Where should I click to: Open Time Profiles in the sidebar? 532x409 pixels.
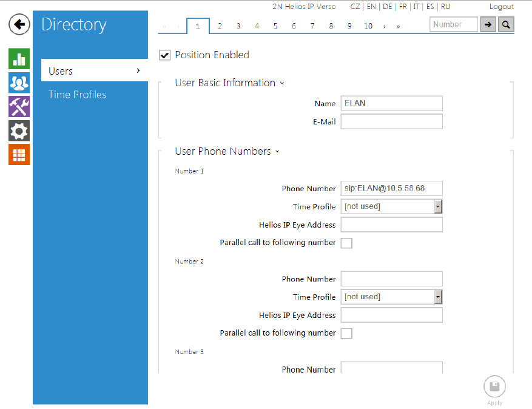(x=77, y=95)
